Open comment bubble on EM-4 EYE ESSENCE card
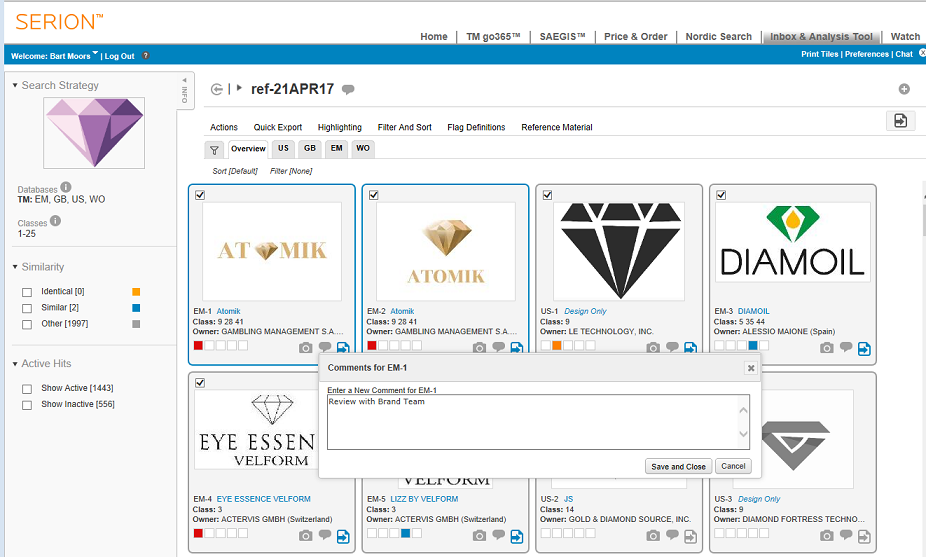The height and width of the screenshot is (557, 926). click(x=325, y=535)
